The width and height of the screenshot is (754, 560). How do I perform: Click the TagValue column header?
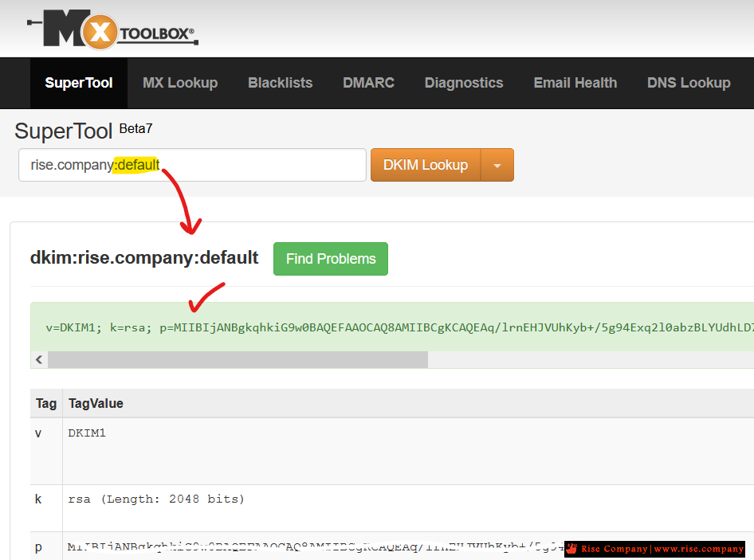tap(96, 403)
